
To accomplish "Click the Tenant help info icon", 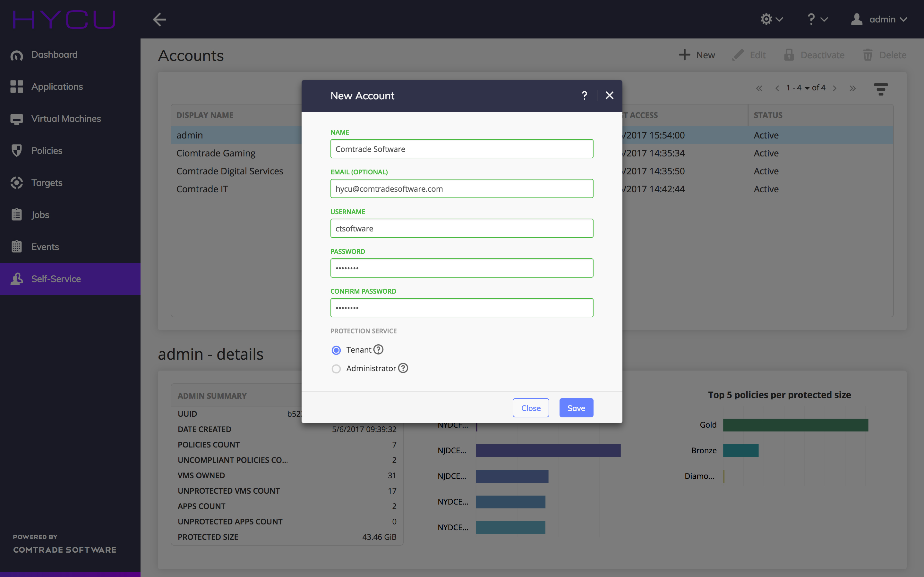I will (x=378, y=349).
